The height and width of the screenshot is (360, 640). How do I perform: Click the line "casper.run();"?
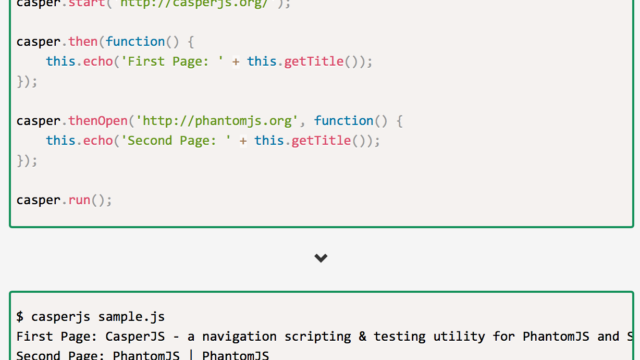coord(64,200)
